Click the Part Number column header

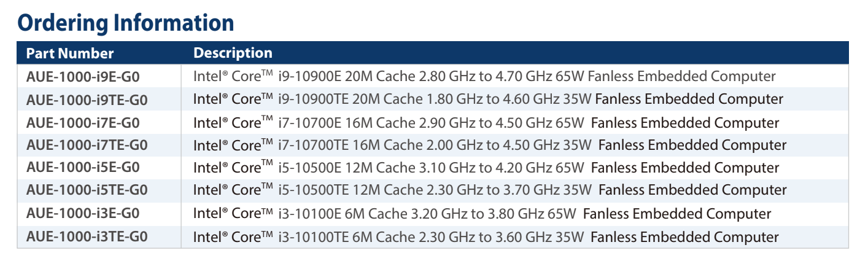point(70,53)
